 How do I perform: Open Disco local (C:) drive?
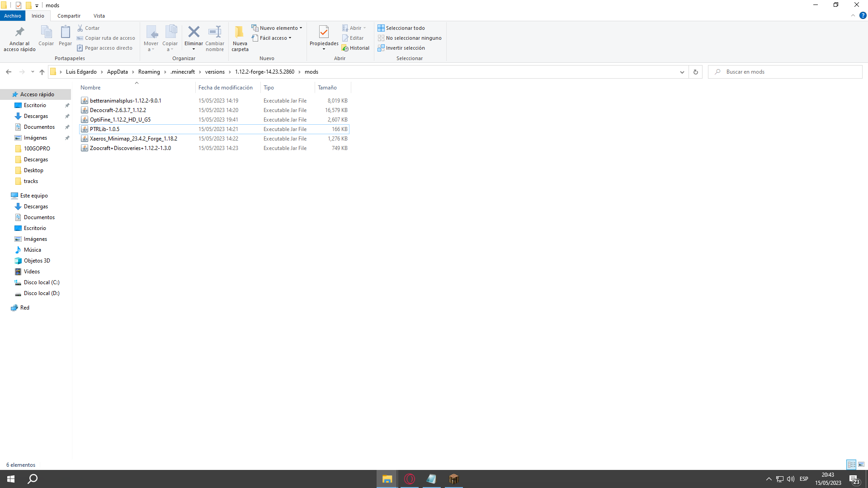pyautogui.click(x=42, y=282)
